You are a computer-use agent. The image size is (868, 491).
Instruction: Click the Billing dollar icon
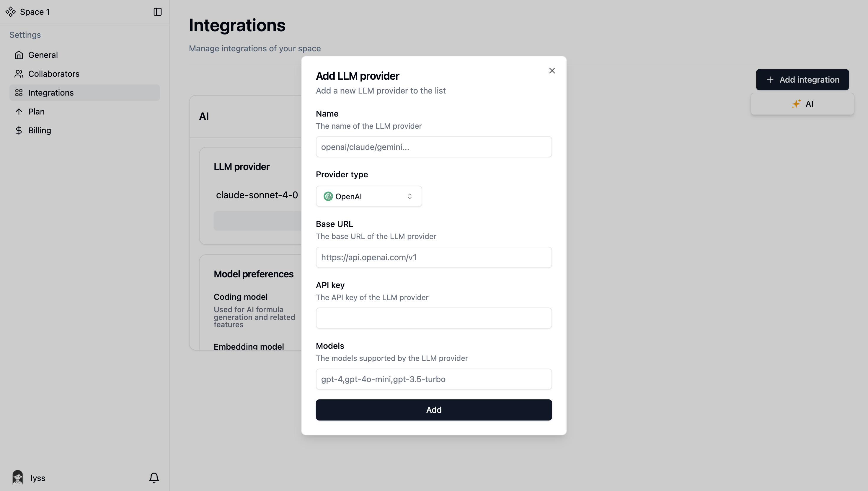pos(19,130)
